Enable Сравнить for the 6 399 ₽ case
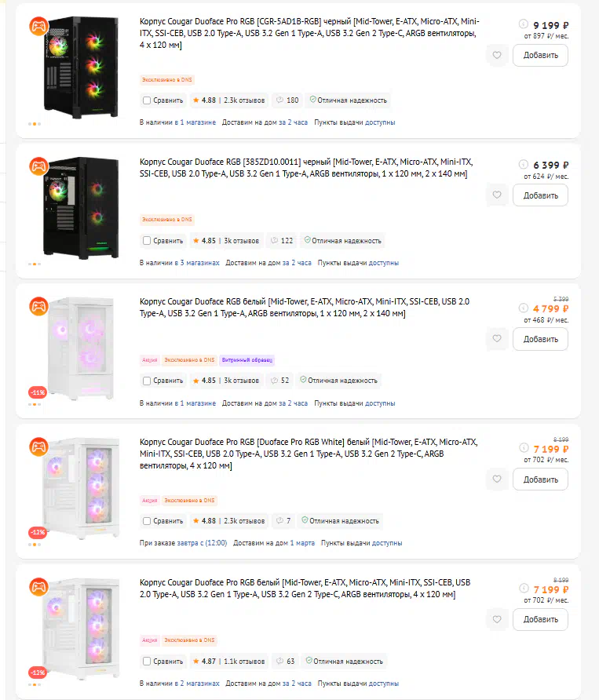This screenshot has height=700, width=599. [147, 241]
